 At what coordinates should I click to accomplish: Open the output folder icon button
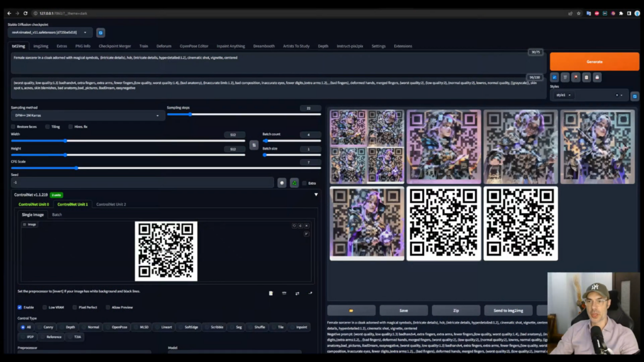pos(351,310)
